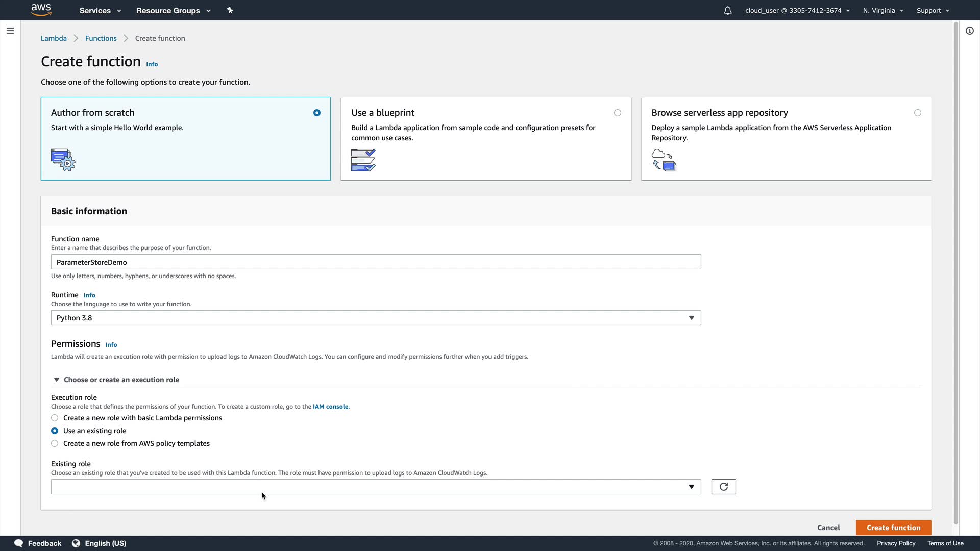The image size is (980, 551).
Task: Choose Create a new role with basic Lambda permissions
Action: (55, 418)
